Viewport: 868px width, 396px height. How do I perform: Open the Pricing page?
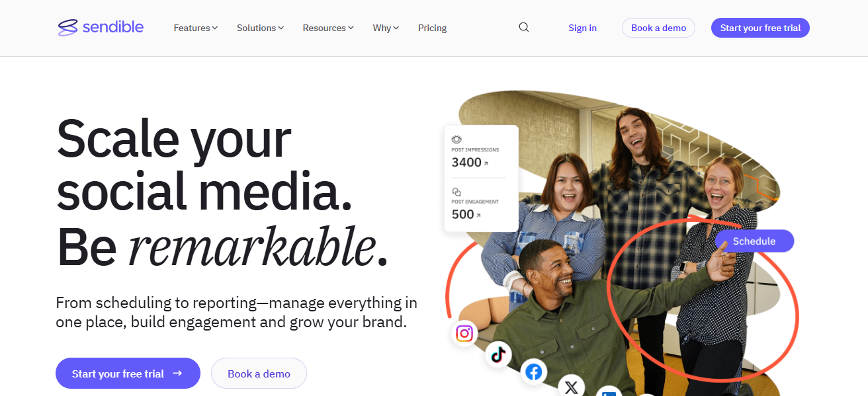(x=432, y=28)
